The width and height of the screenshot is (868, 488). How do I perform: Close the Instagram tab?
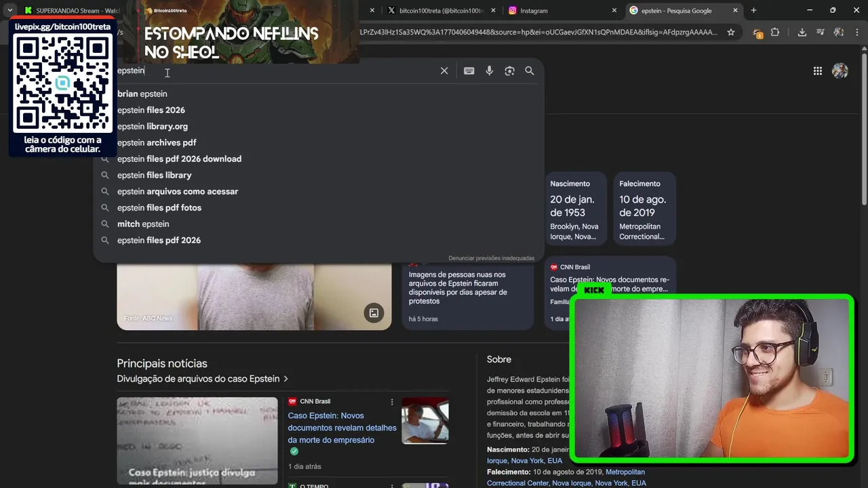[614, 10]
